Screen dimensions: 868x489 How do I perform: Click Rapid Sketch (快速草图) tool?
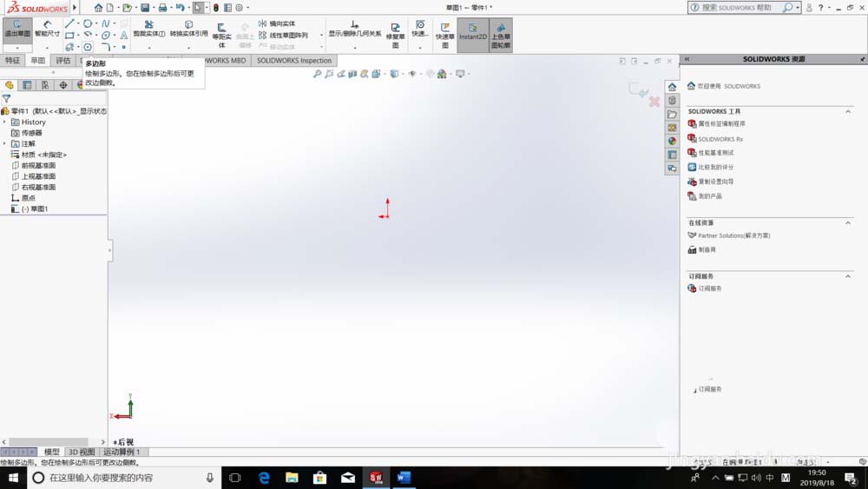pyautogui.click(x=445, y=36)
